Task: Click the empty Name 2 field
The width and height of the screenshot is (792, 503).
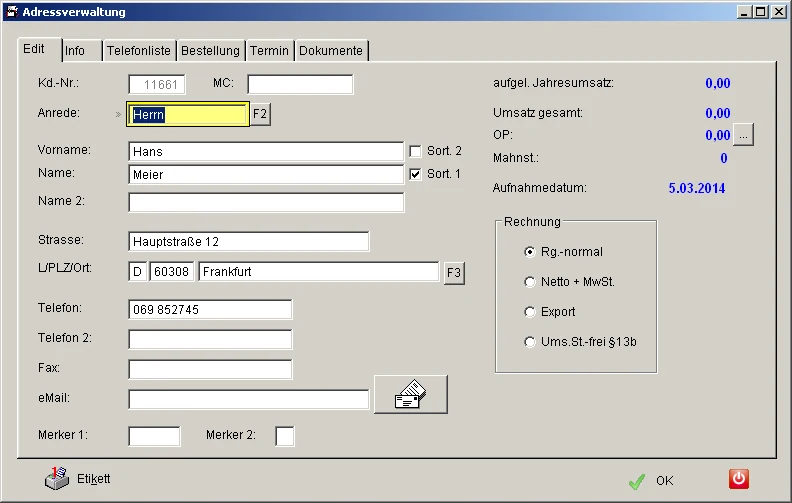Action: coord(266,203)
